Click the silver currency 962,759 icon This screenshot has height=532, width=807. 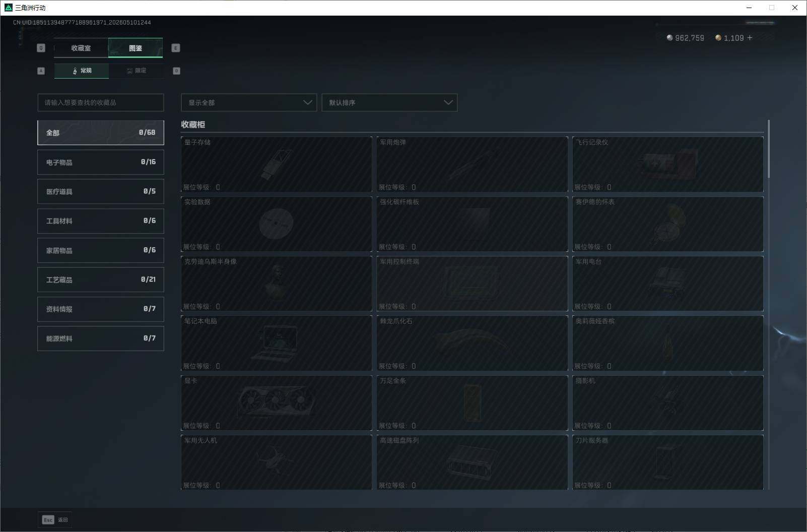coord(669,38)
